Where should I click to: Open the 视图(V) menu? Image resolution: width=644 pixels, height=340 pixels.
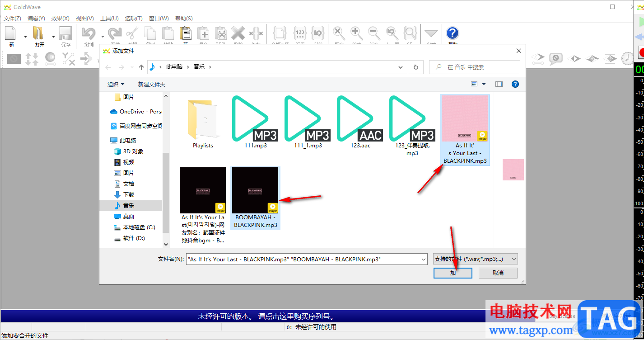tap(84, 19)
